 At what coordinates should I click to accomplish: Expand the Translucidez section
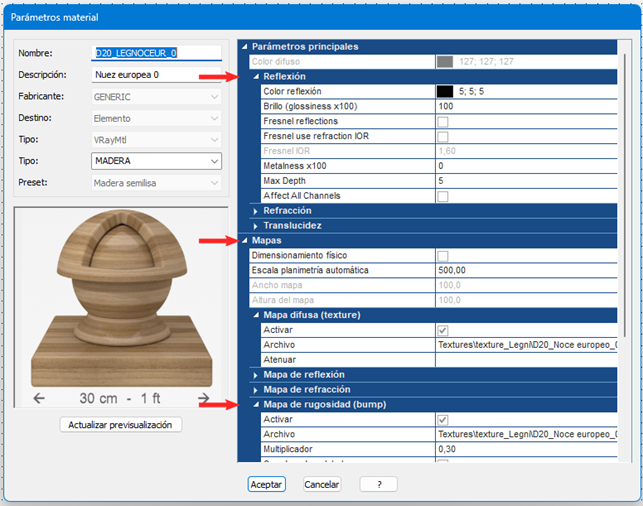255,226
